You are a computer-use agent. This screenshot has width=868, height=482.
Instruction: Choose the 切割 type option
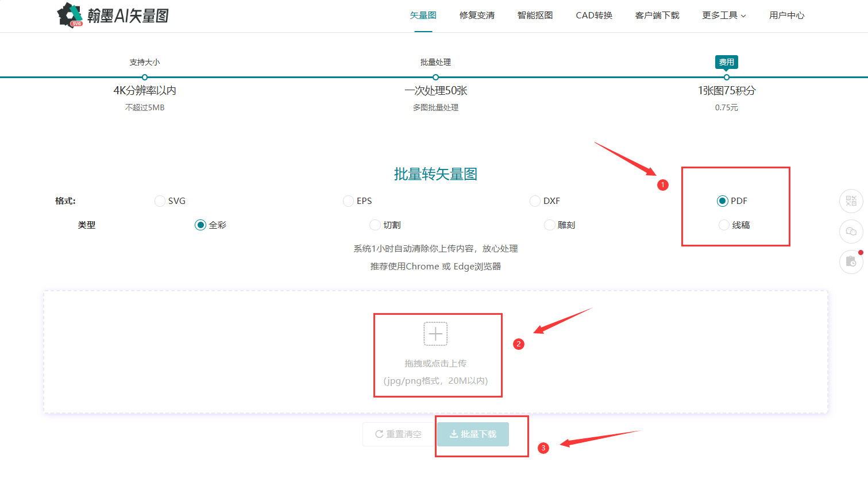375,225
